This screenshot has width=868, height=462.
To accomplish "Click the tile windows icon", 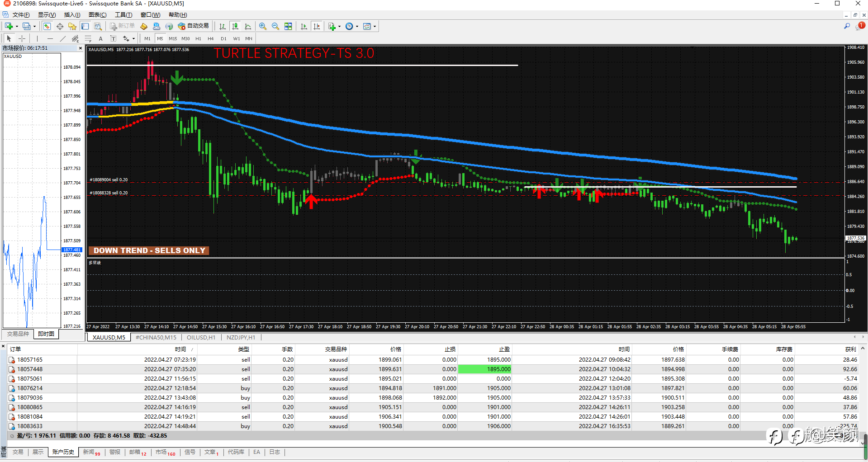I will pos(288,26).
